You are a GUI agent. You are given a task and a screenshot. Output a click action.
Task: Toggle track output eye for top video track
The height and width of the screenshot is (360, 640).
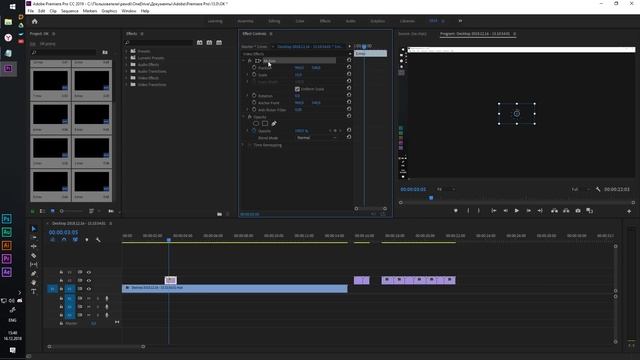point(89,272)
